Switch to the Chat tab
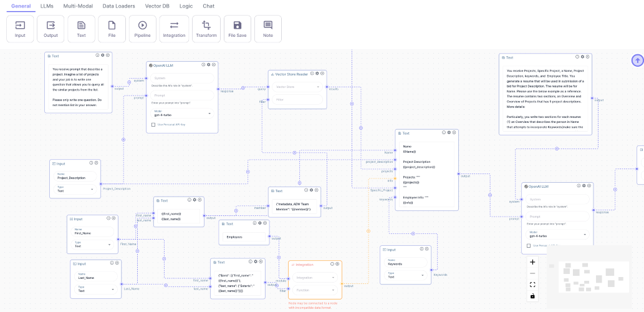Viewport: 644px width, 312px height. (209, 6)
